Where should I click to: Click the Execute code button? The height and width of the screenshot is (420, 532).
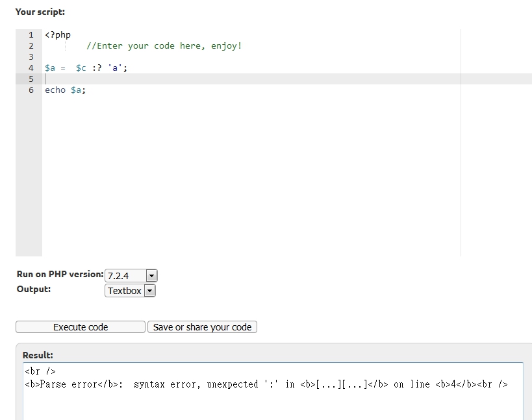(81, 327)
